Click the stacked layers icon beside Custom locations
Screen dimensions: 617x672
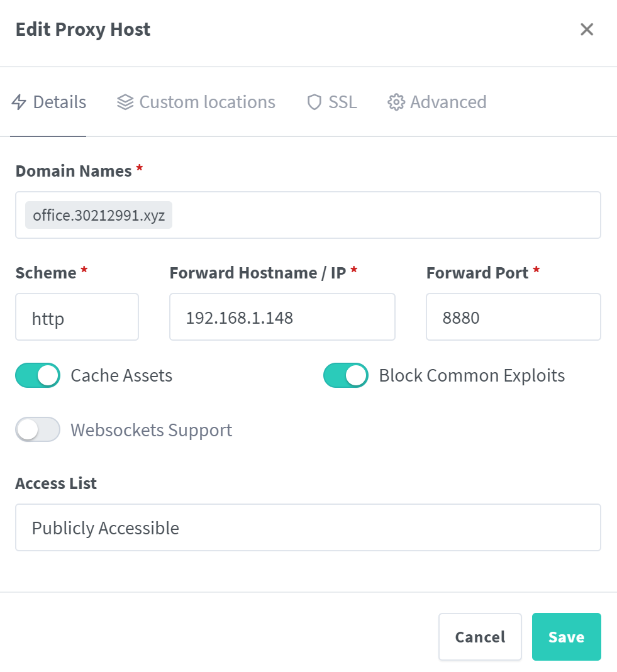124,102
